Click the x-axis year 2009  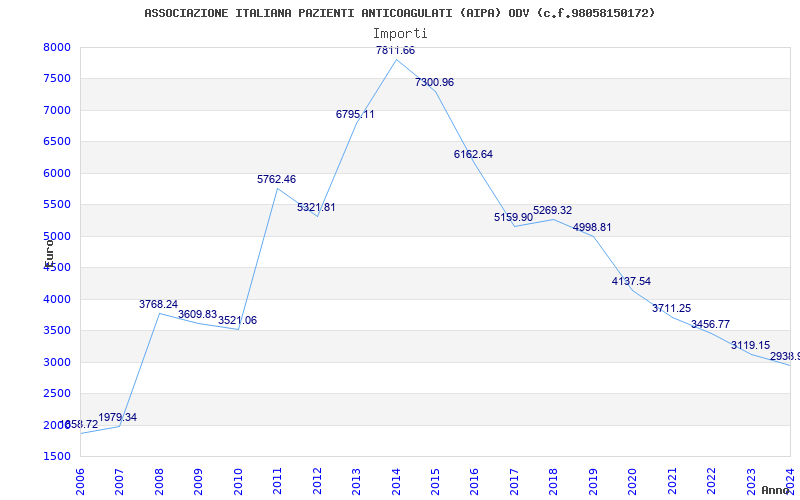pos(198,481)
